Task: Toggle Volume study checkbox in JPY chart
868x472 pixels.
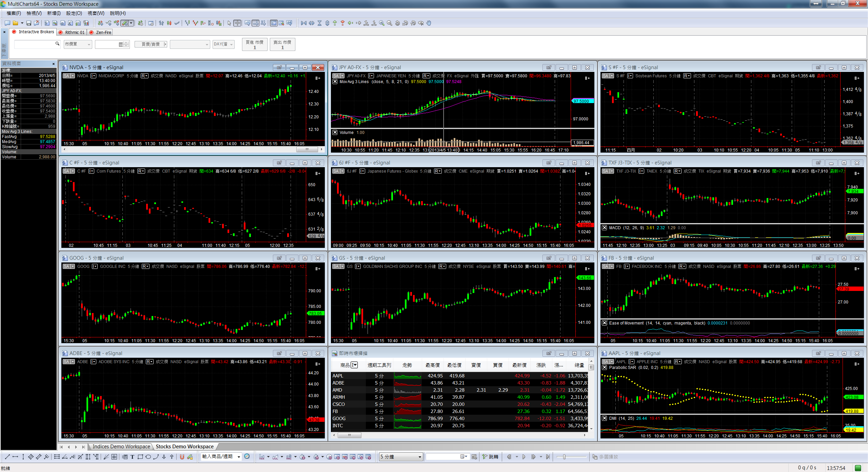Action: click(335, 133)
